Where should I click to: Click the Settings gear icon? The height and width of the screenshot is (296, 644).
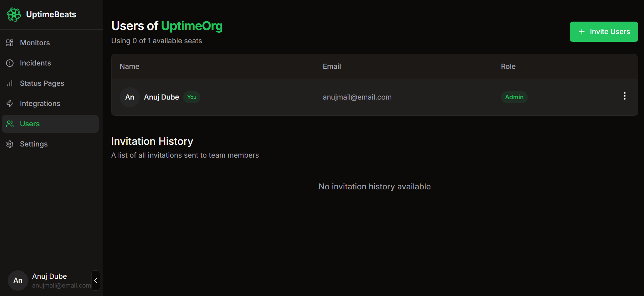pos(10,144)
